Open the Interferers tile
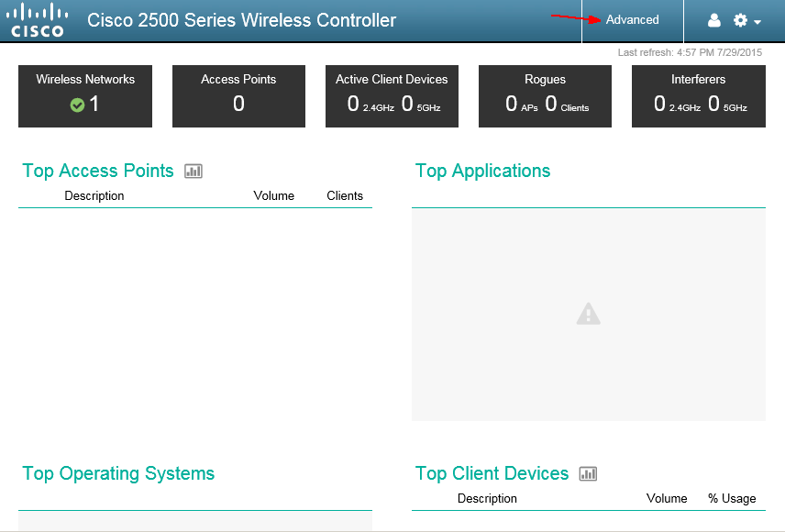 tap(699, 96)
